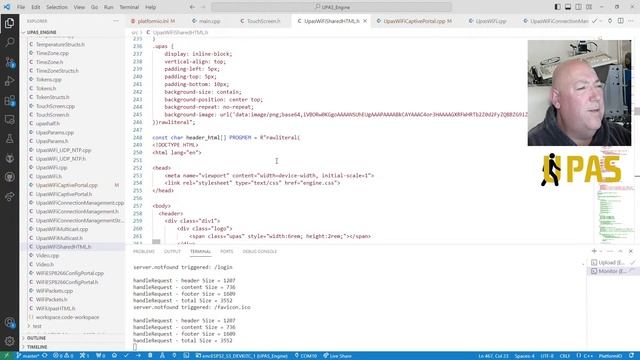Viewport: 640px width, 360px height.
Task: Change CRLF end of line sequence
Action: [564, 356]
